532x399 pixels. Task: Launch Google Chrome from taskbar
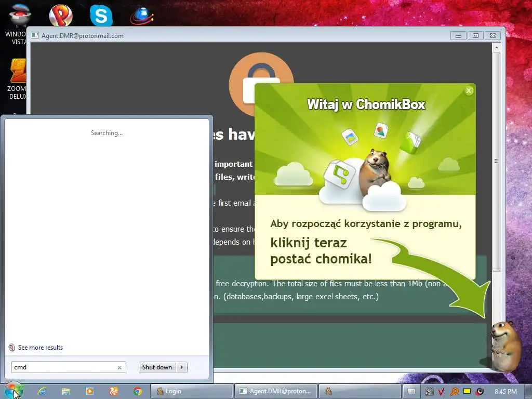(137, 391)
